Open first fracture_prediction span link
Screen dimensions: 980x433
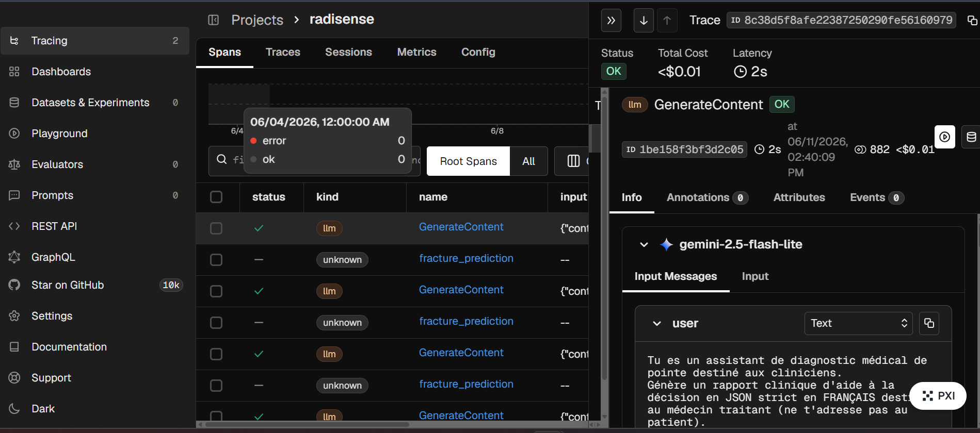pyautogui.click(x=466, y=258)
